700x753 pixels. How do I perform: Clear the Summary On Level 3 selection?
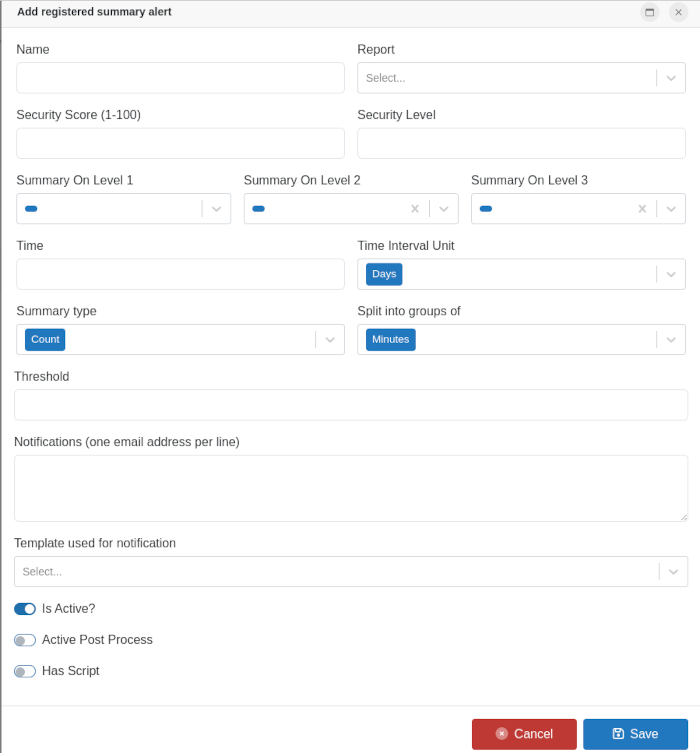coord(642,209)
